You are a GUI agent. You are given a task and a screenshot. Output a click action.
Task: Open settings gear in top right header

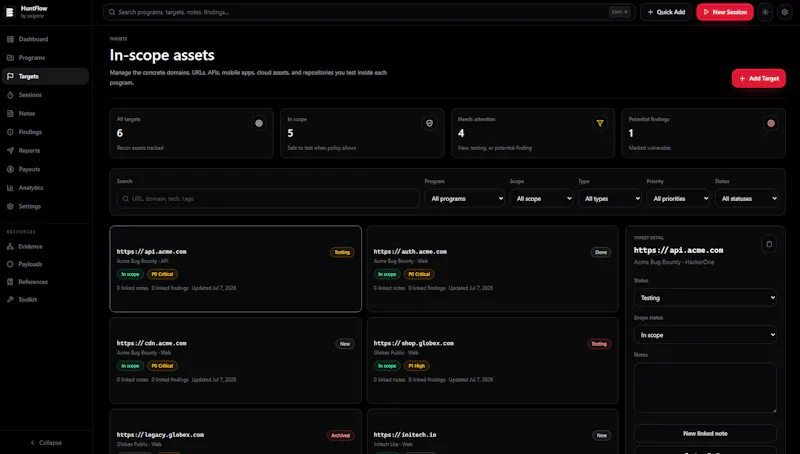[x=785, y=12]
